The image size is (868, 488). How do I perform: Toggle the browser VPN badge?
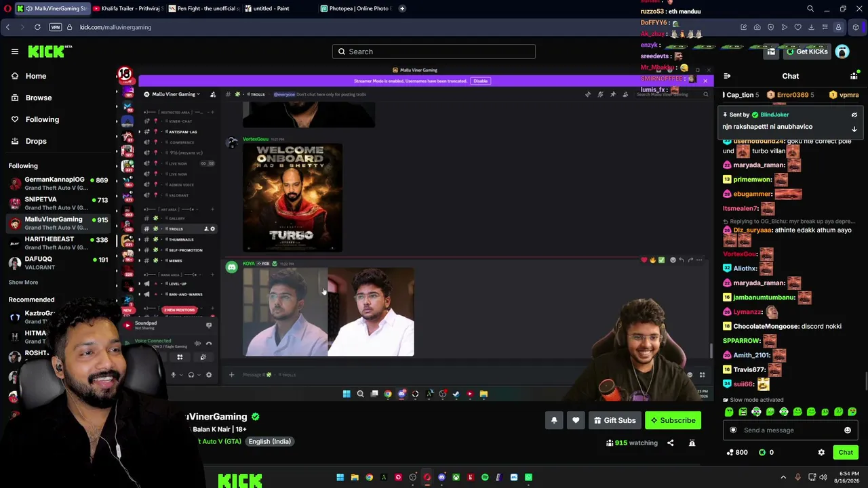(56, 27)
